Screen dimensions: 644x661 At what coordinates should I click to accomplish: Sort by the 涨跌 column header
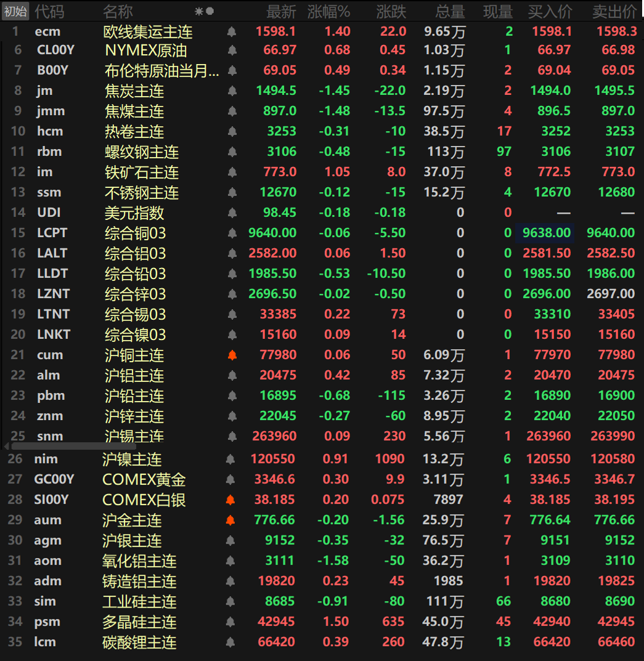(x=391, y=11)
